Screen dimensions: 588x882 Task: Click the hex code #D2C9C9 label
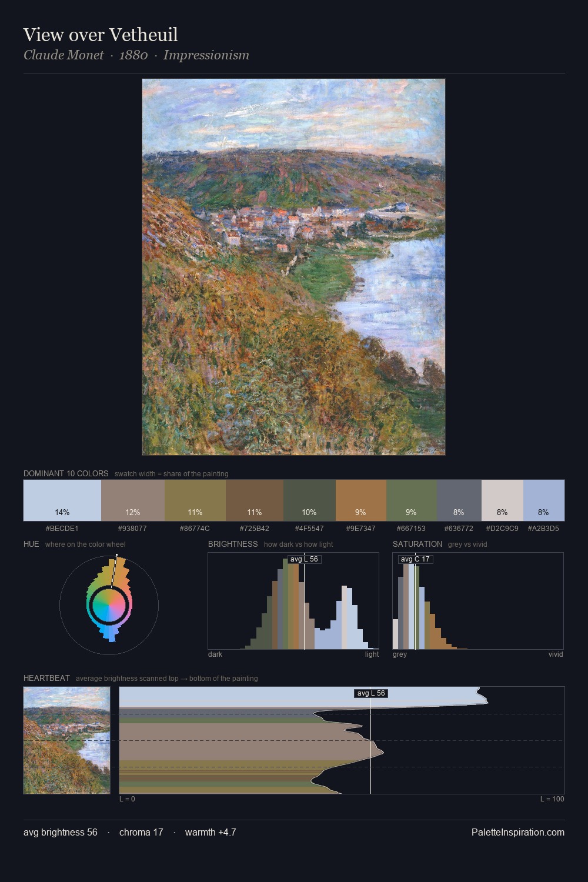coord(502,529)
